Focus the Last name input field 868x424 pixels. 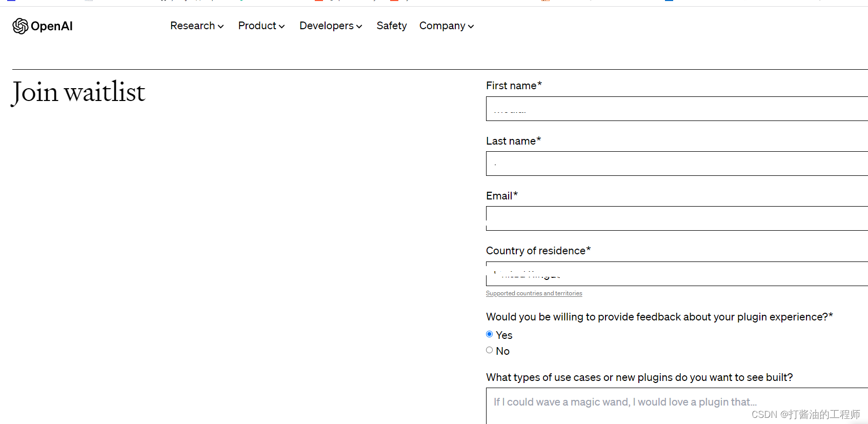point(677,164)
